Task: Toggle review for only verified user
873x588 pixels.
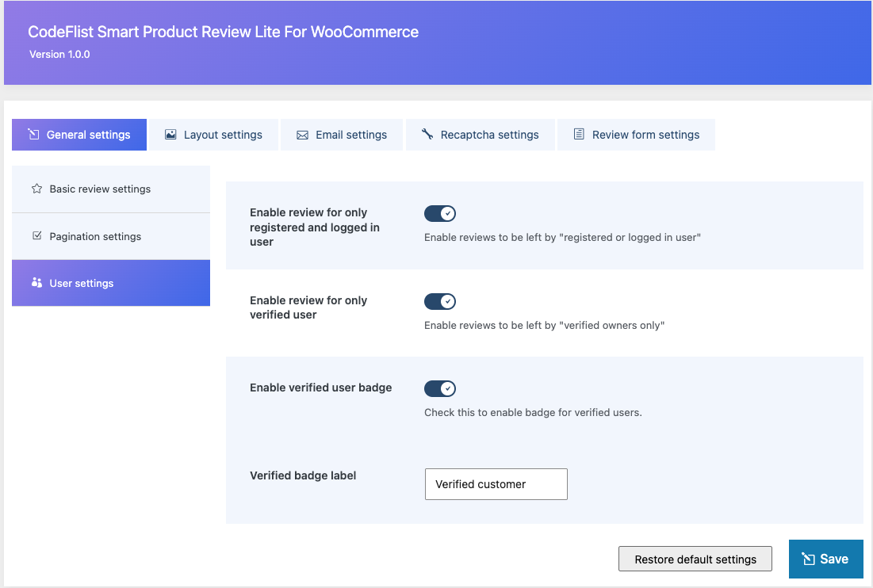Action: pos(440,301)
